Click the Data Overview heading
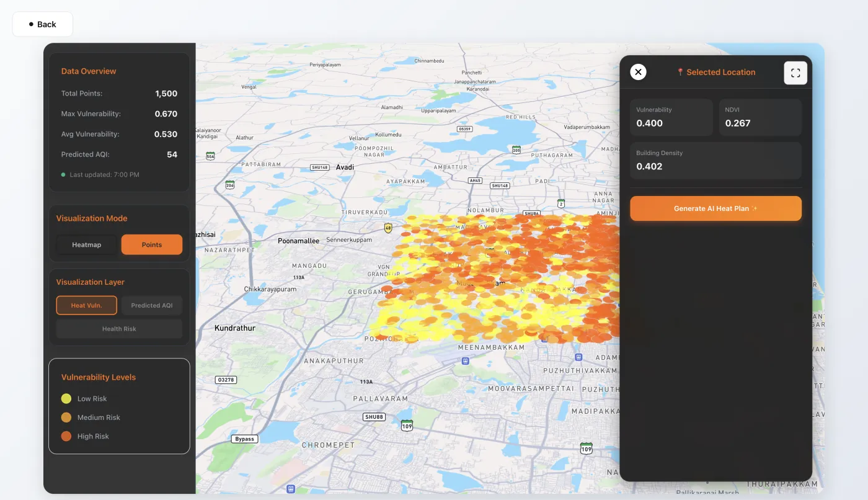Image resolution: width=868 pixels, height=500 pixels. 89,71
